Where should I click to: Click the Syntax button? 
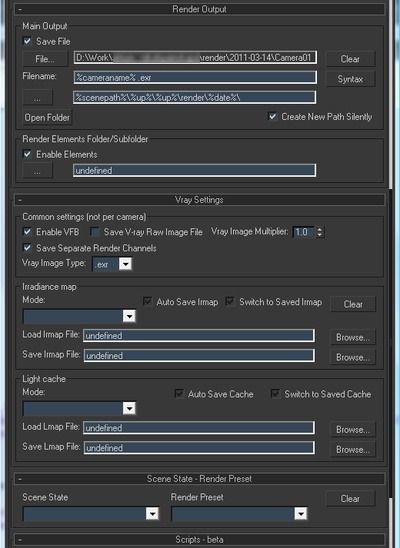(x=351, y=79)
